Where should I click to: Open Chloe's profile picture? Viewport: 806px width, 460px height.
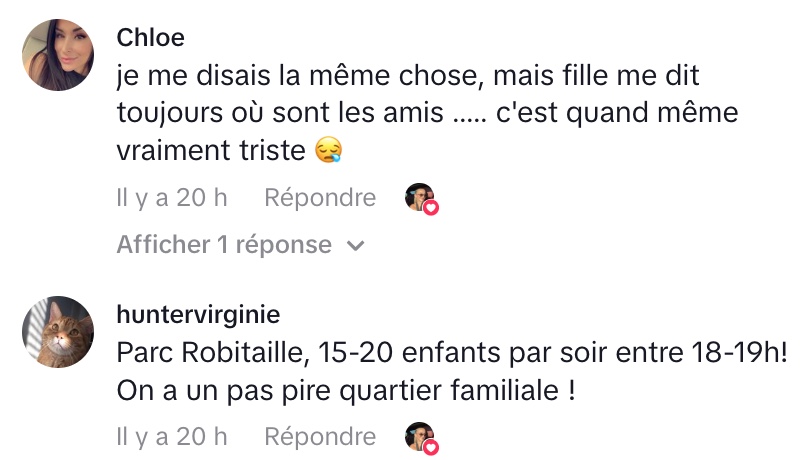pyautogui.click(x=57, y=55)
